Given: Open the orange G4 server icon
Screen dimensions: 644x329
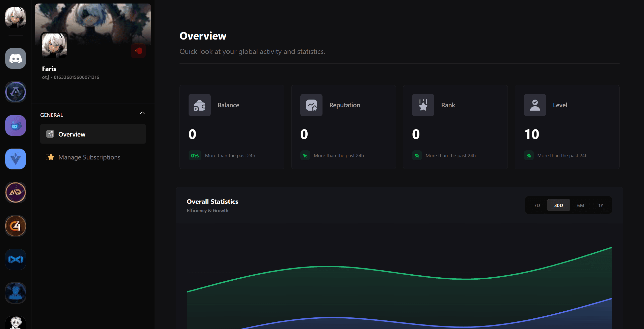Looking at the screenshot, I should (15, 226).
